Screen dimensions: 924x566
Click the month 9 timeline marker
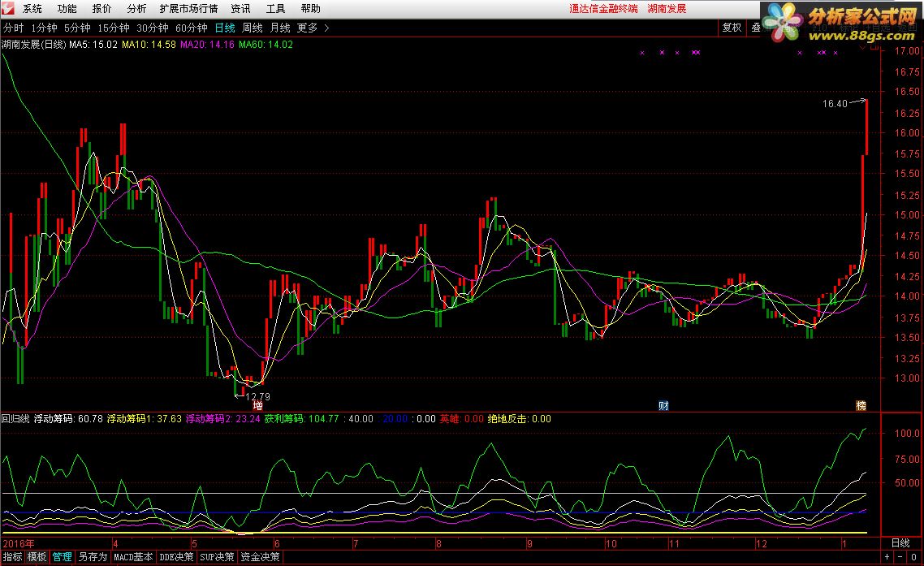coord(529,543)
